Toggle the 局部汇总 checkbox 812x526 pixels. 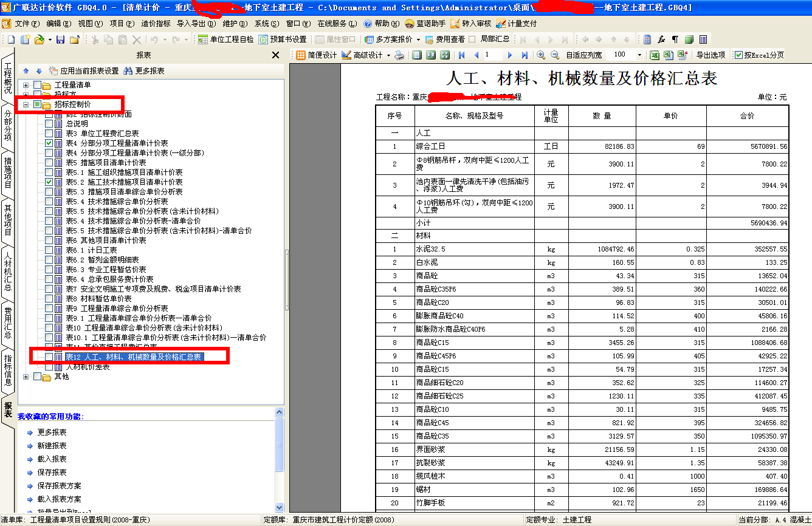(472, 39)
